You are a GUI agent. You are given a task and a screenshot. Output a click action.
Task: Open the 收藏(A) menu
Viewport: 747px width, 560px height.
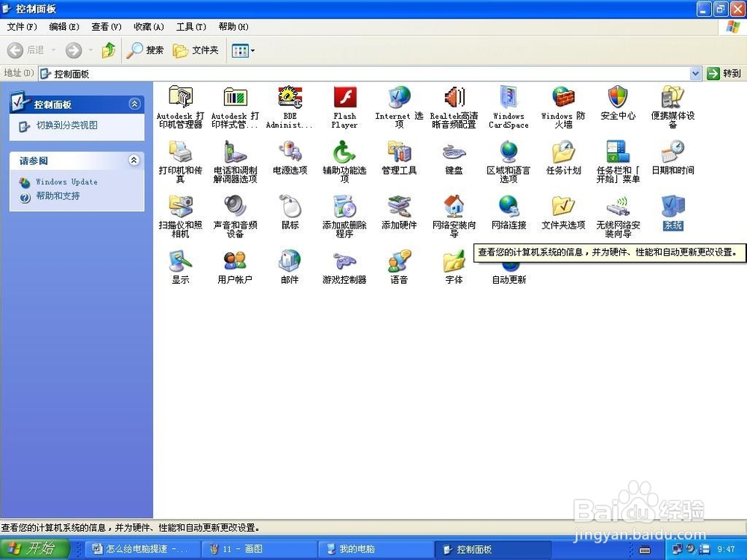149,27
